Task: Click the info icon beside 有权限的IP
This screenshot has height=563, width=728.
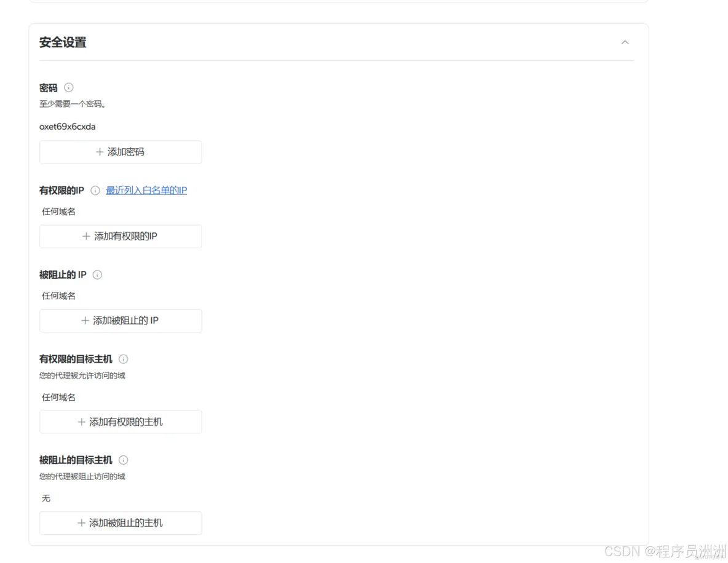Action: (x=95, y=191)
